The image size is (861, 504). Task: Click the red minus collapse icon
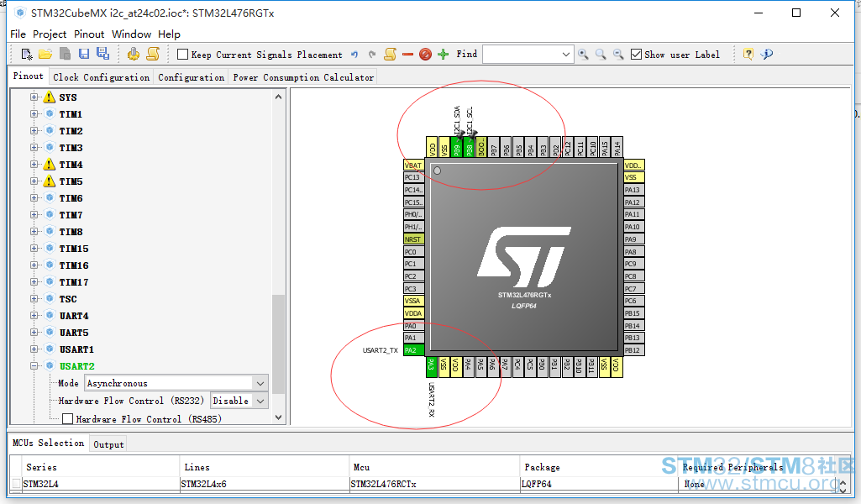[407, 55]
